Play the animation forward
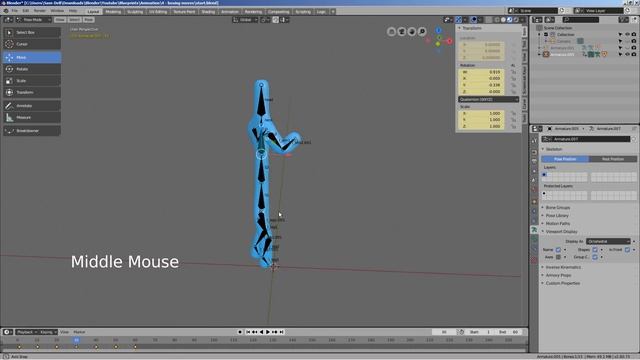Image resolution: width=640 pixels, height=360 pixels. [268, 332]
